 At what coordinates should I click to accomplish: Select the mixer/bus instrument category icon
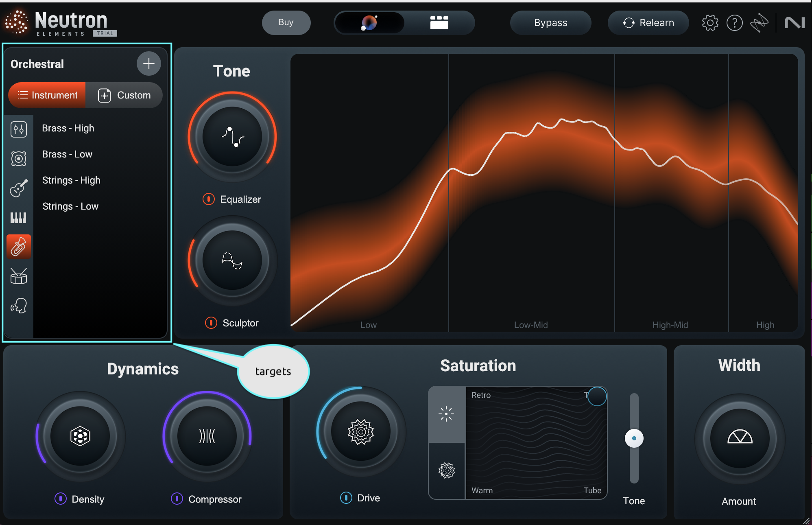point(19,129)
